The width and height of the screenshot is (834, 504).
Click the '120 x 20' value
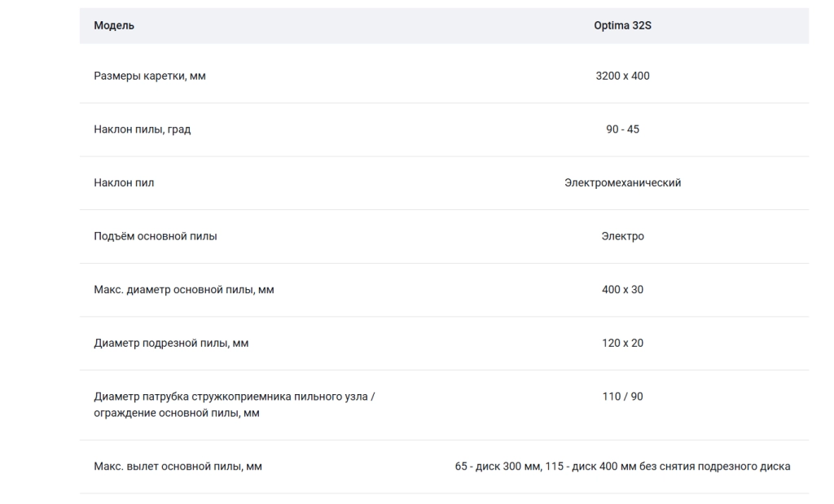[622, 343]
